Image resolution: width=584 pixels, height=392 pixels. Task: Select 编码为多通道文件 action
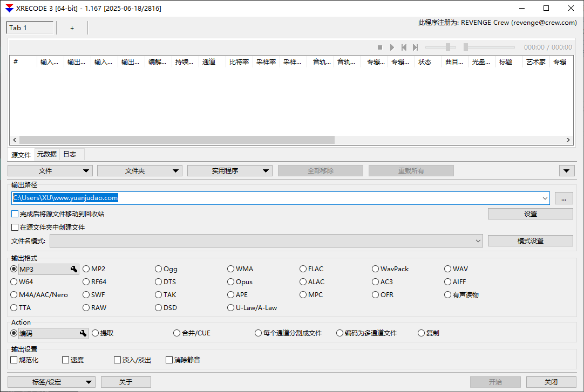pyautogui.click(x=366, y=333)
